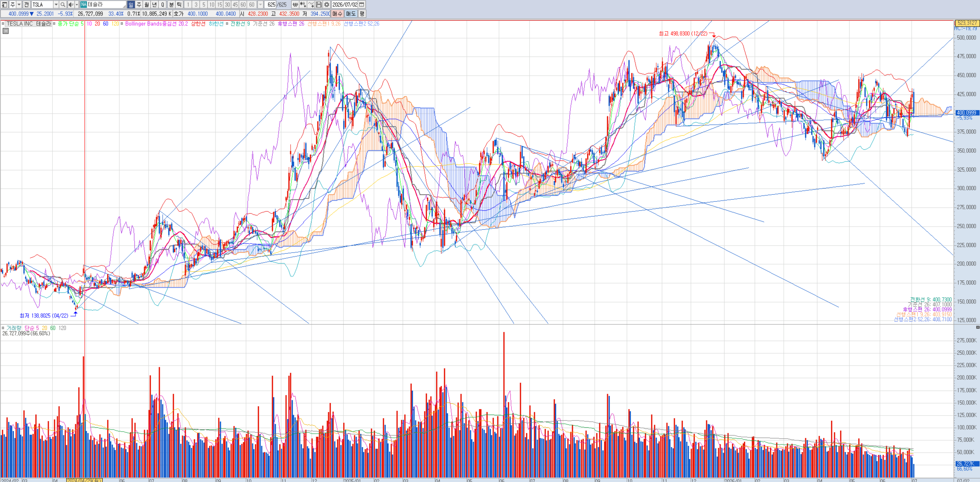The image size is (980, 482).
Task: Select the TESLA INC 테슬라 chart label
Action: click(29, 24)
